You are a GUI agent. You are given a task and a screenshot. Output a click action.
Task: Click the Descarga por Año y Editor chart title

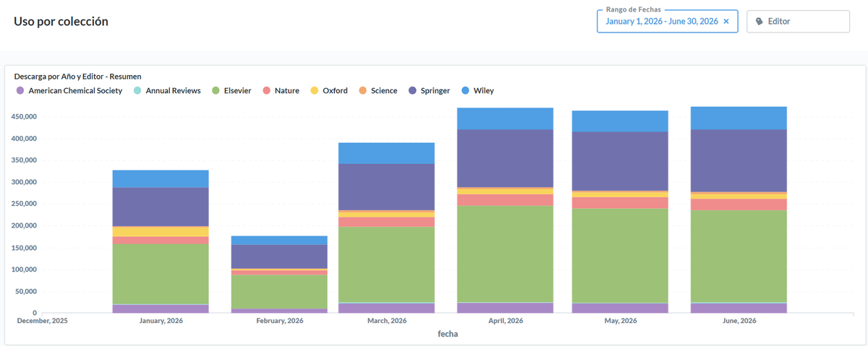coord(77,76)
